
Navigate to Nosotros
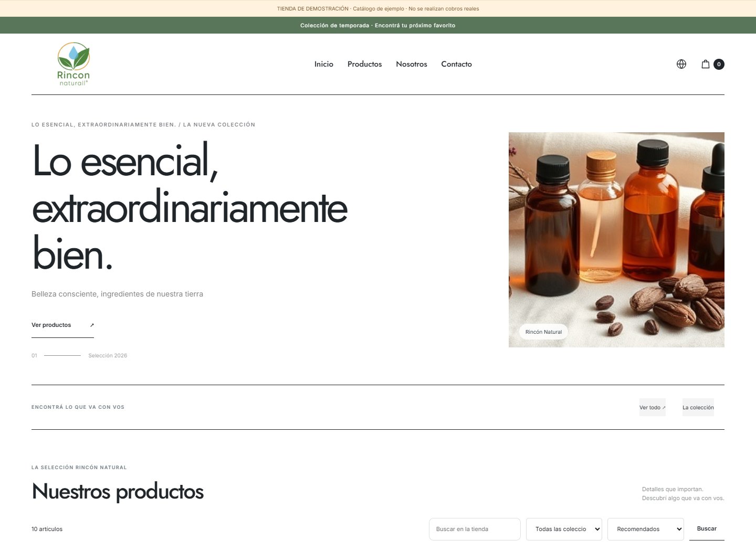tap(412, 64)
